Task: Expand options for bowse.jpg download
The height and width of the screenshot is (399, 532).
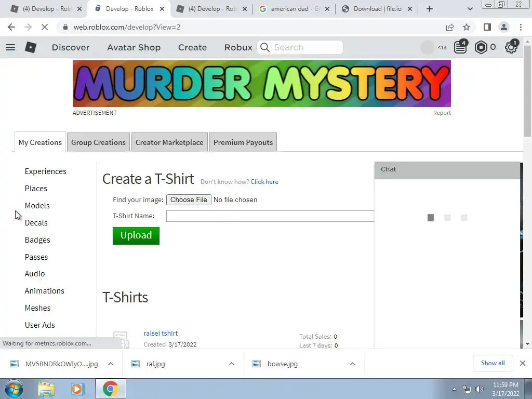Action: click(x=353, y=364)
